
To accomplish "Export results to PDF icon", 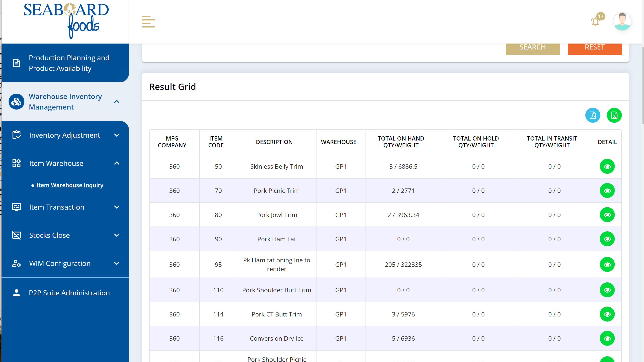I will 593,115.
